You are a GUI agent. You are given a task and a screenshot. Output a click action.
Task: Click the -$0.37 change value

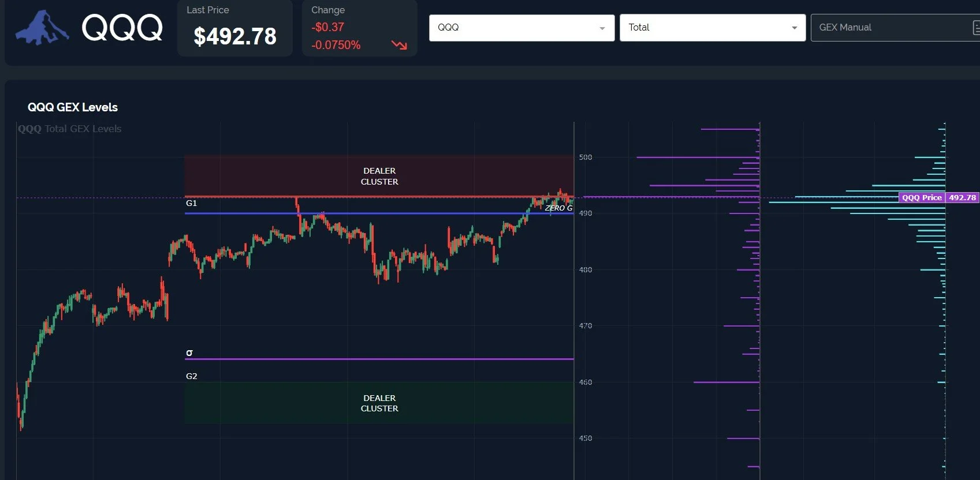pos(327,27)
